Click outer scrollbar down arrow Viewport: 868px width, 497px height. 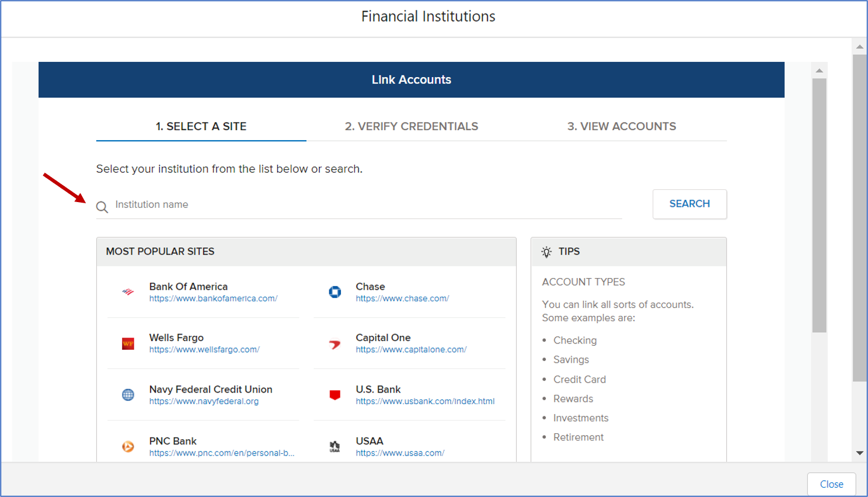[x=860, y=453]
